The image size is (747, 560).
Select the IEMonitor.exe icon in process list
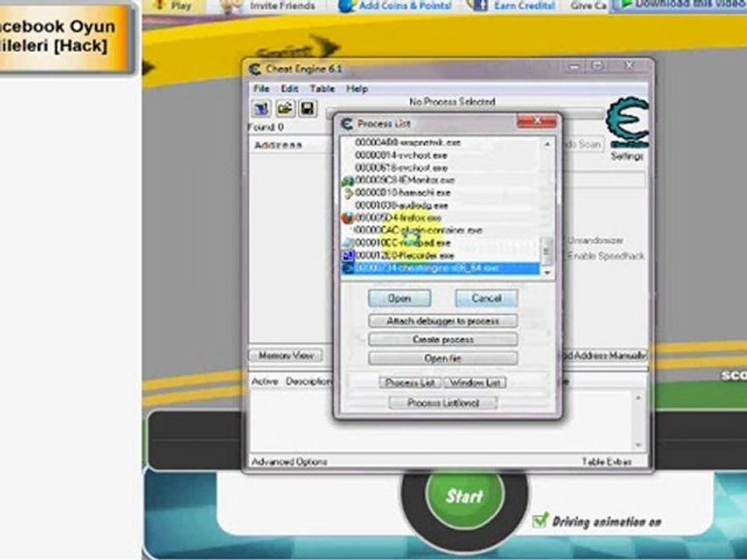(x=348, y=180)
